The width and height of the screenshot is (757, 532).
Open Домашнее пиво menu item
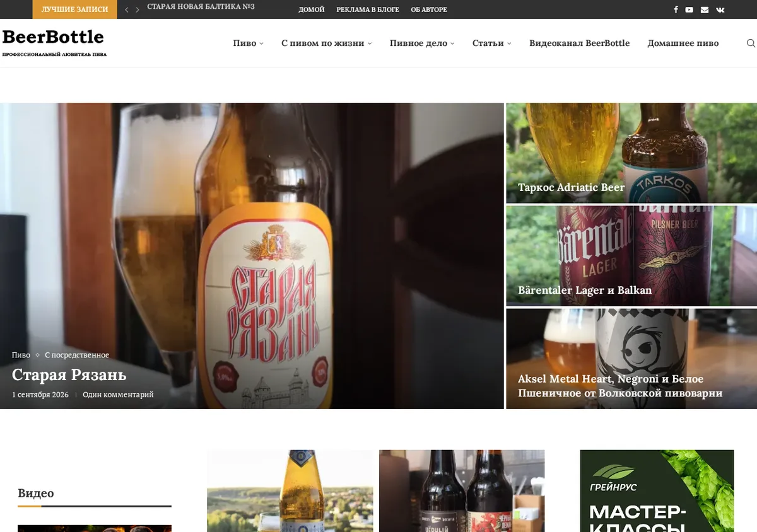pyautogui.click(x=683, y=43)
